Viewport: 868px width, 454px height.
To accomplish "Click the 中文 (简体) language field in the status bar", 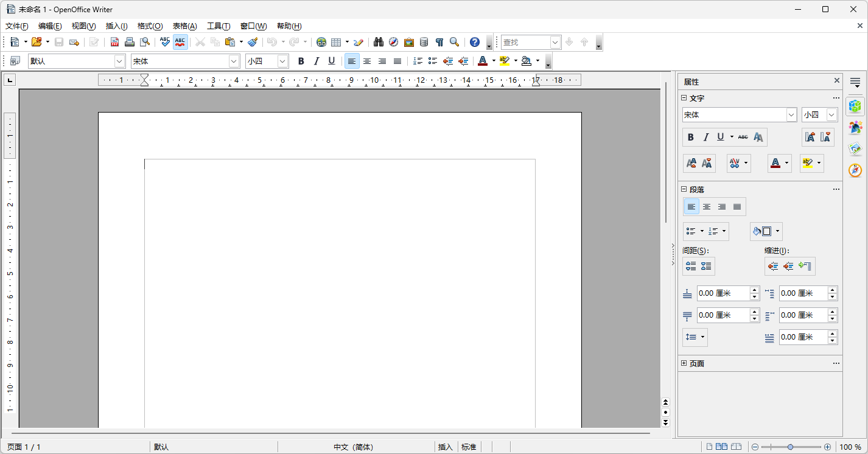I will (354, 447).
